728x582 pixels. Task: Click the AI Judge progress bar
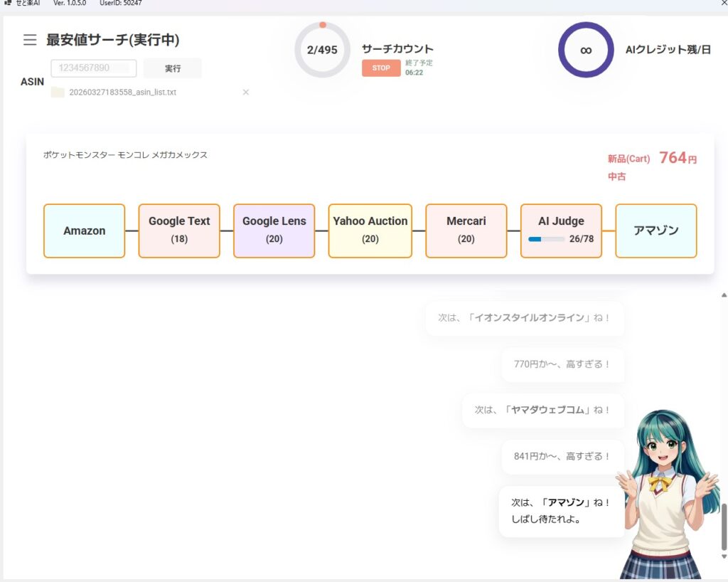coord(545,239)
